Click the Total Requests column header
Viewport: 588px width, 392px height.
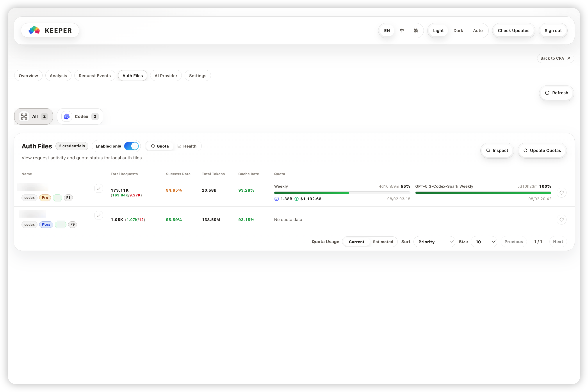124,174
